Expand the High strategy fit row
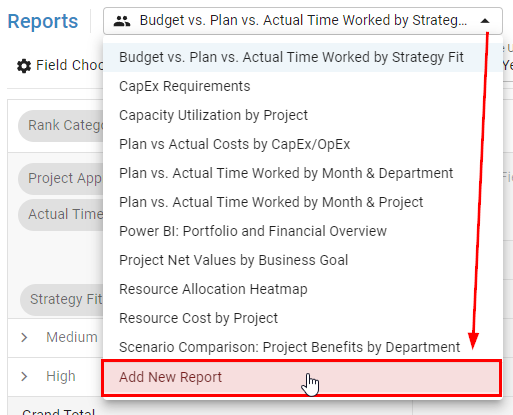 (24, 377)
